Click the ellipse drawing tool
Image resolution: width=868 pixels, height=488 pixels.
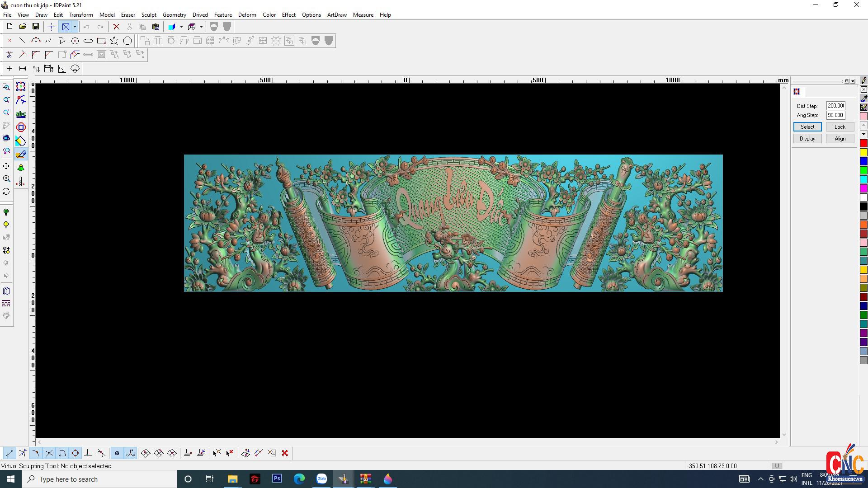pyautogui.click(x=88, y=41)
